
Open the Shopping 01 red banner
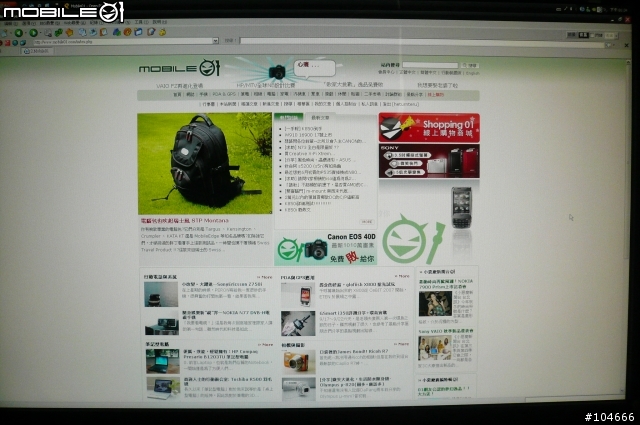coord(429,128)
